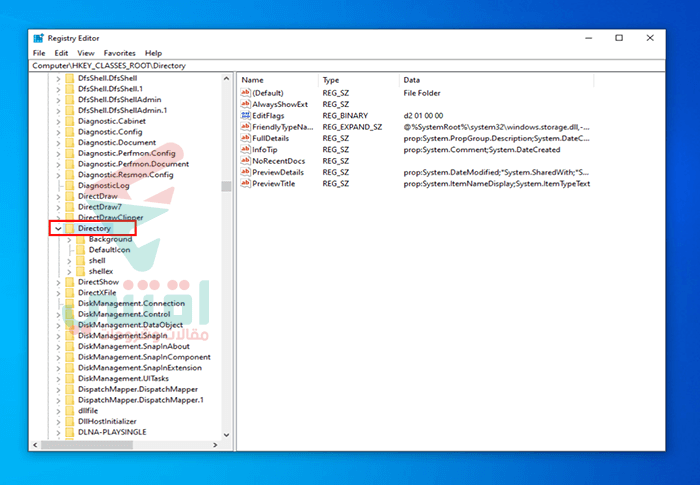Screen dimensions: 700x485
Task: Minimize the Registry Editor window
Action: pyautogui.click(x=588, y=38)
